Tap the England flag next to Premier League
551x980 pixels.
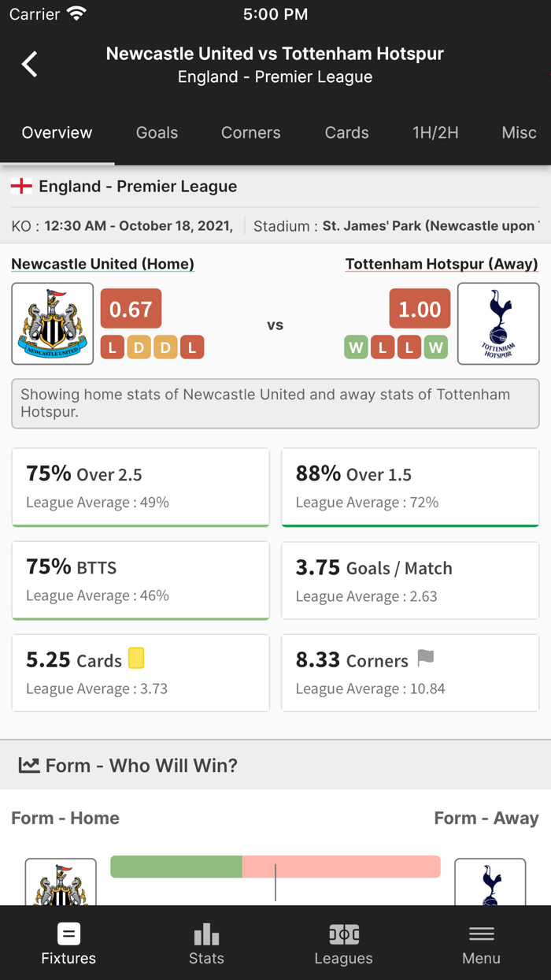23,186
